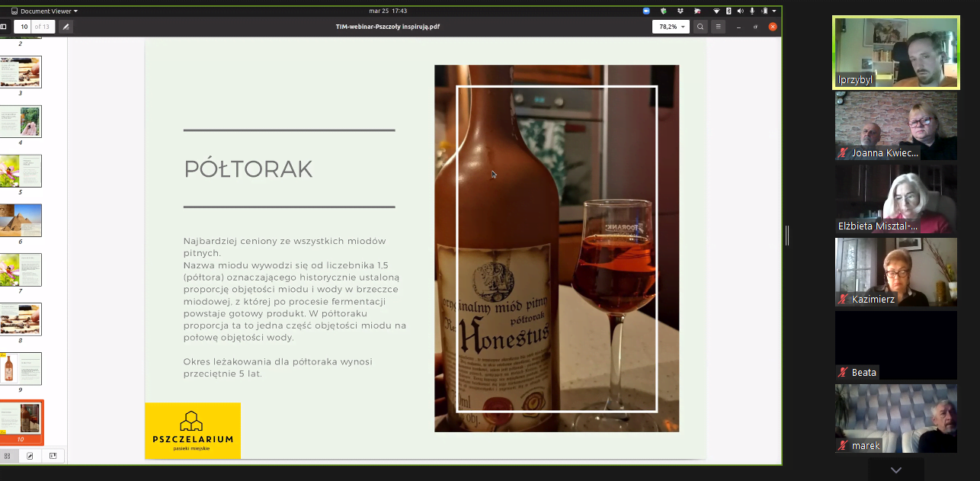This screenshot has width=980, height=481.
Task: Click the page number field showing 10
Action: click(x=24, y=27)
